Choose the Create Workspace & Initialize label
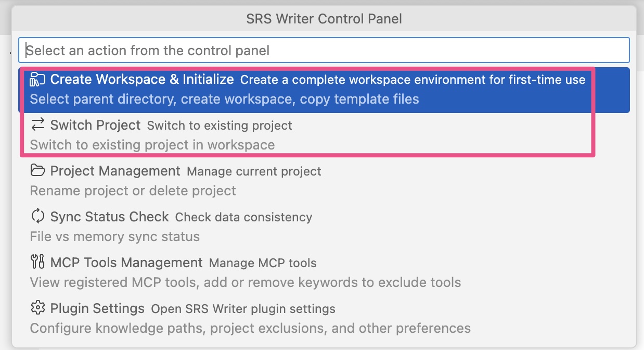This screenshot has height=350, width=644. 142,80
